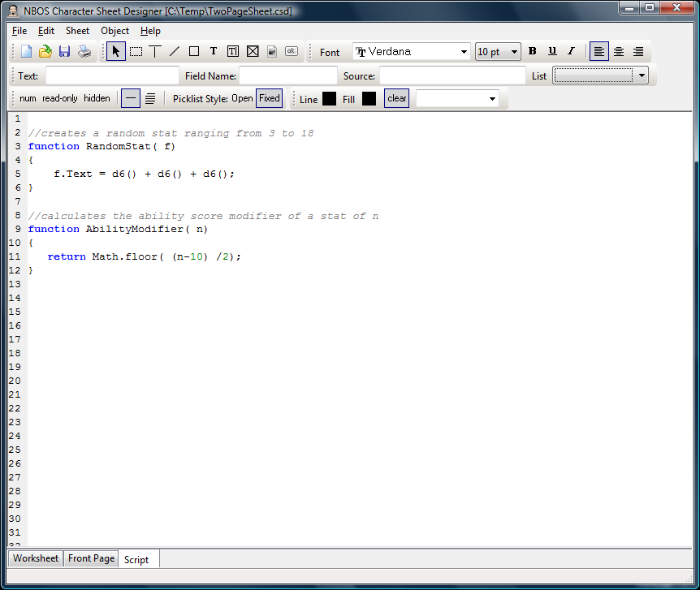The image size is (700, 590).
Task: Click the app icon in title bar
Action: pos(13,11)
